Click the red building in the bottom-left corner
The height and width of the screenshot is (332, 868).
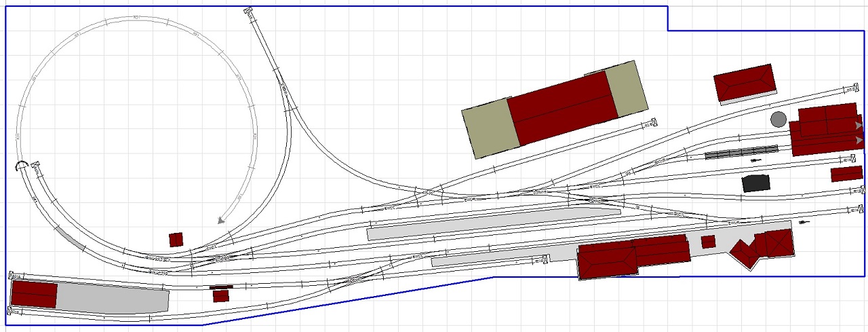point(34,295)
